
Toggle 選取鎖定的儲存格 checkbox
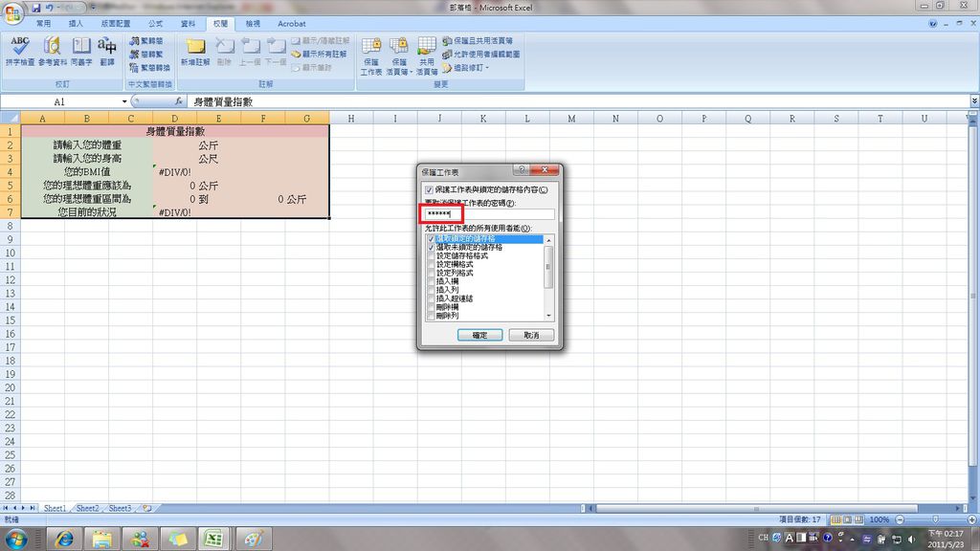[x=431, y=238]
